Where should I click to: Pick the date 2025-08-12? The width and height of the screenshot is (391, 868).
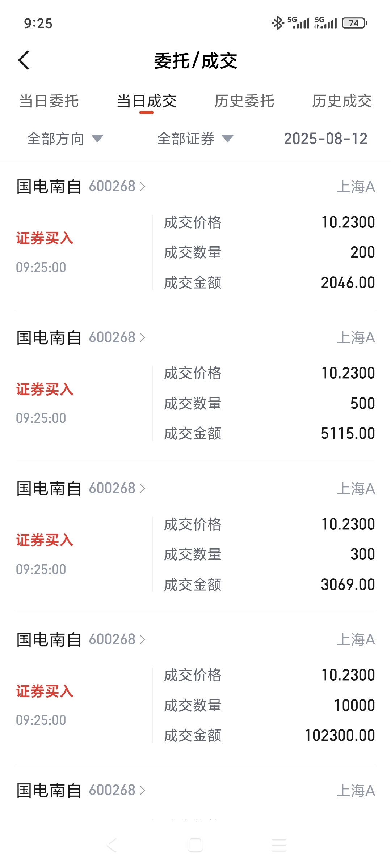[325, 139]
